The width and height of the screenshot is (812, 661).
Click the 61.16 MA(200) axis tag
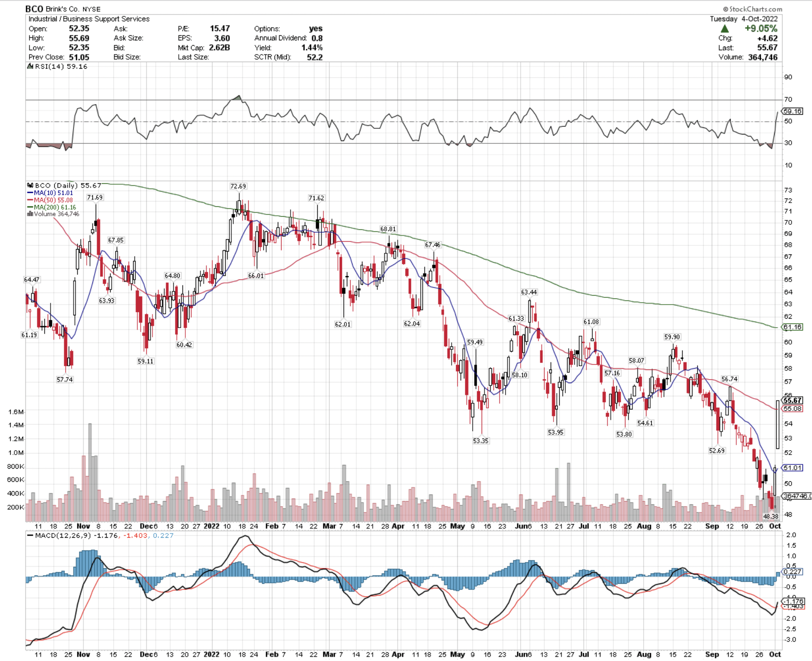[x=792, y=327]
